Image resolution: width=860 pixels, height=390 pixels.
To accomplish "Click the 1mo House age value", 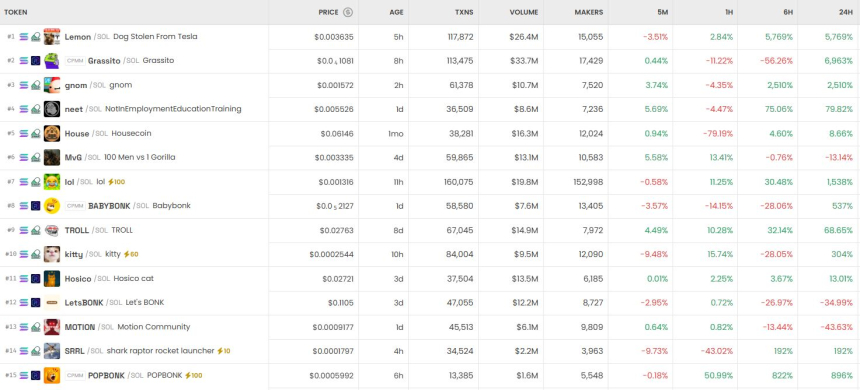I will tap(396, 133).
